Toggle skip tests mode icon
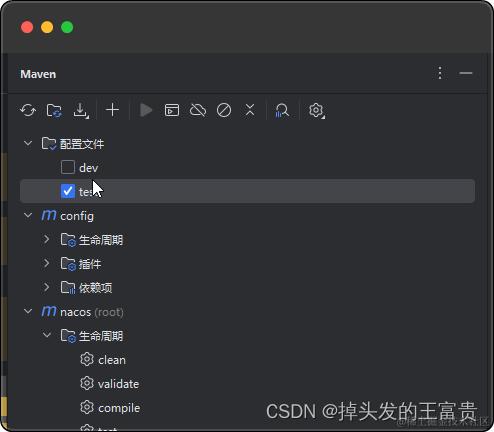 tap(224, 110)
